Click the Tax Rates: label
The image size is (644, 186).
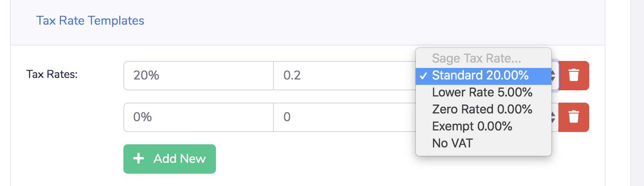click(52, 74)
